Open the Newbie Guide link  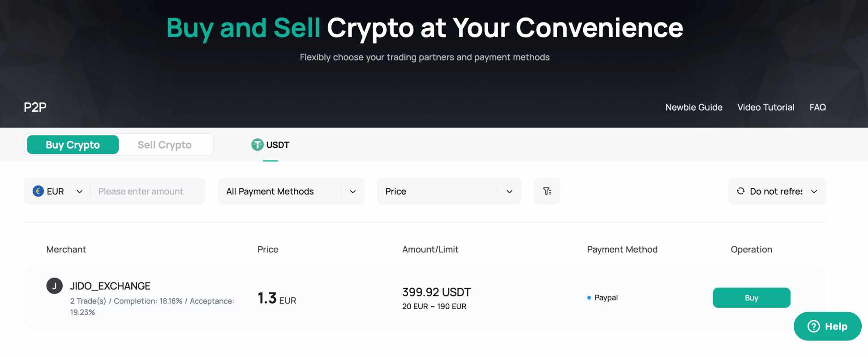pyautogui.click(x=694, y=108)
